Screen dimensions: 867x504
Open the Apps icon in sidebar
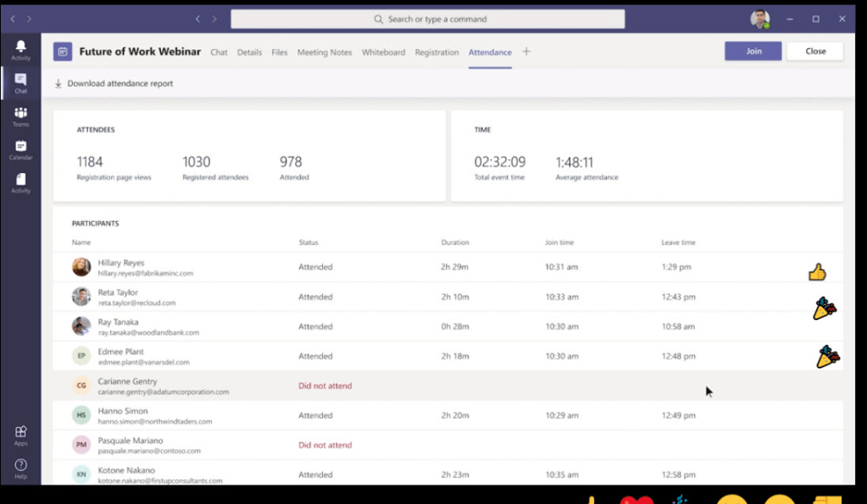point(20,435)
